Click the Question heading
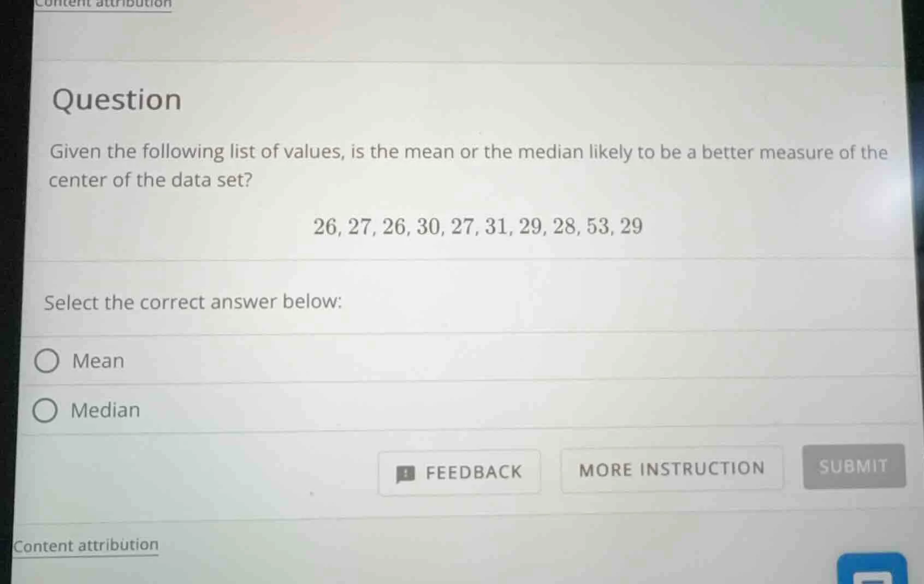The image size is (924, 584). click(x=117, y=99)
